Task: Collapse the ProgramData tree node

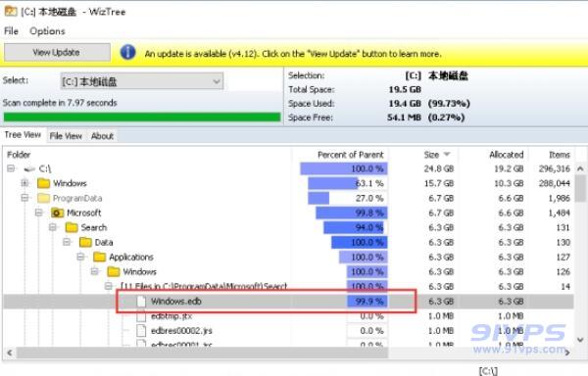Action: (x=24, y=198)
